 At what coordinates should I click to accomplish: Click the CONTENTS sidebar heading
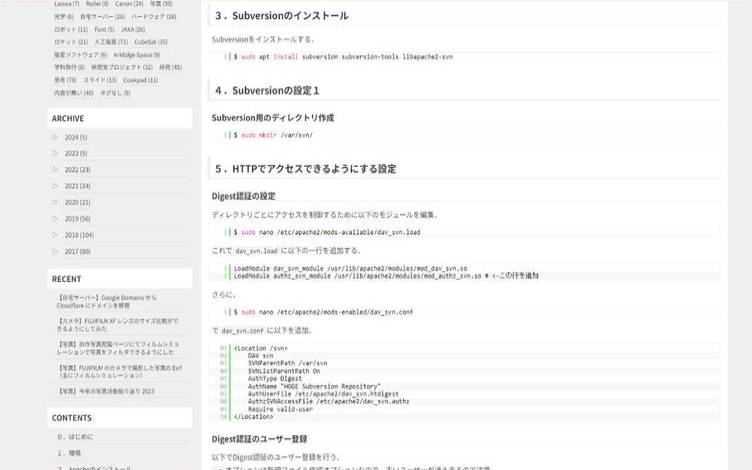(71, 418)
